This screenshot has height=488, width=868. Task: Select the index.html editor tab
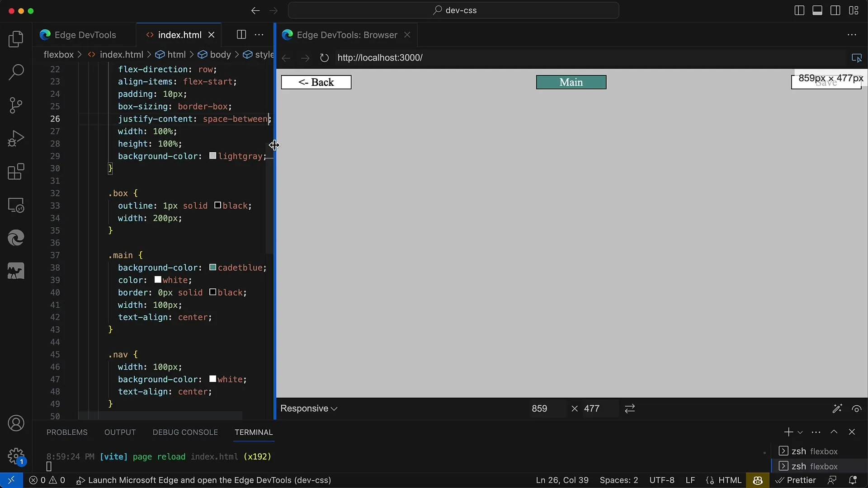click(179, 35)
